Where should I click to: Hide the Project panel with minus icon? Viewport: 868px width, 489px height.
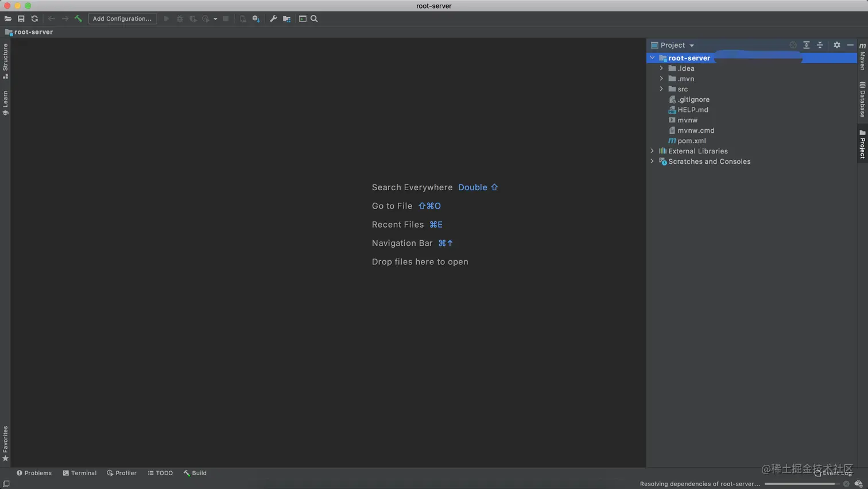tap(850, 45)
